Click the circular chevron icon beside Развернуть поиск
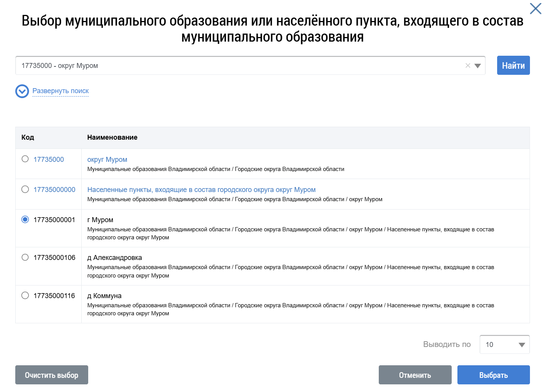 (22, 91)
